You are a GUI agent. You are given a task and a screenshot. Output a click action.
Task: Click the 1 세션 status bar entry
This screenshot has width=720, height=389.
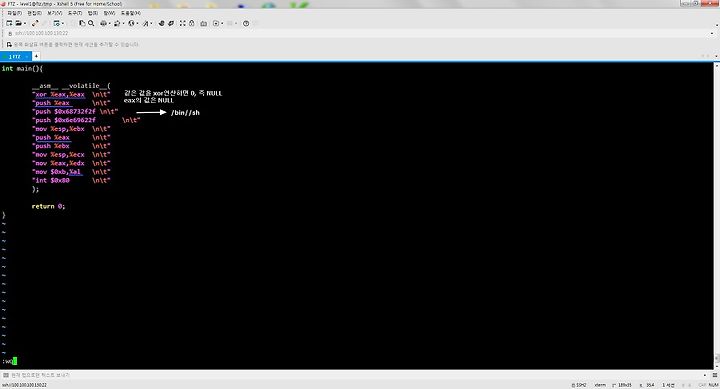point(669,385)
